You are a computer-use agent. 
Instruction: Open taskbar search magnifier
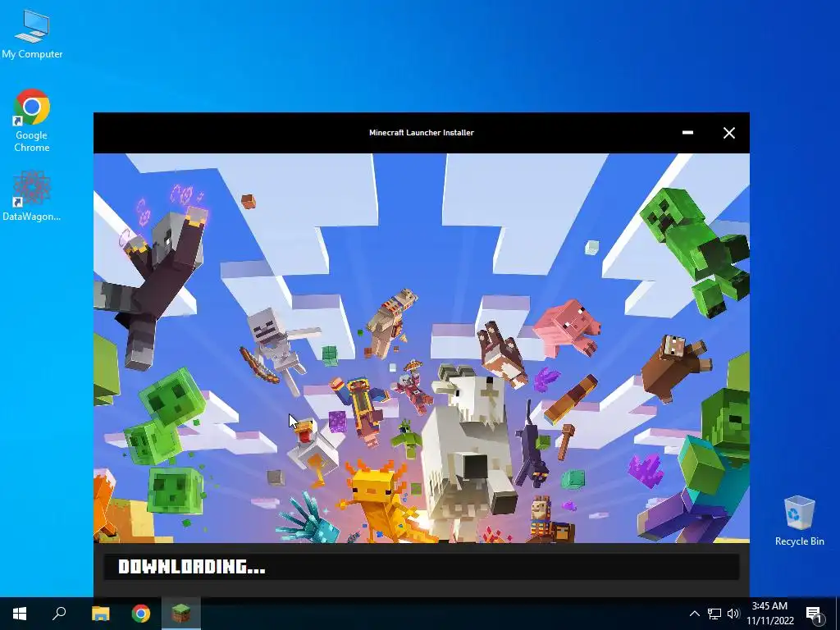pos(59,614)
